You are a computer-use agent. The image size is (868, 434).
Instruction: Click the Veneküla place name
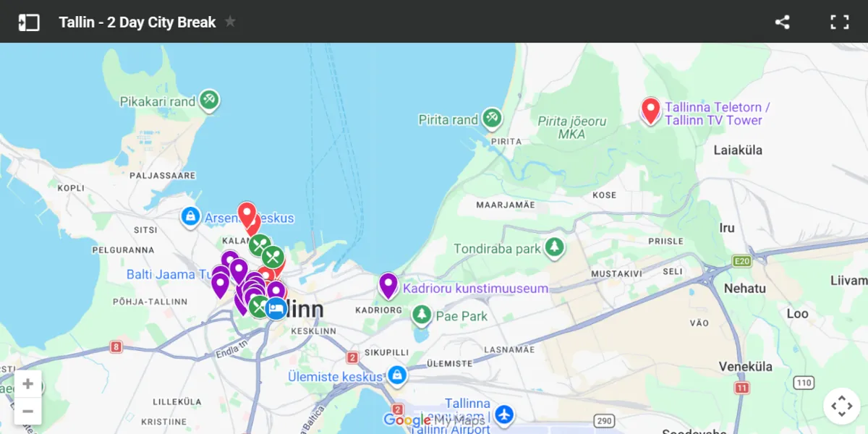click(746, 367)
